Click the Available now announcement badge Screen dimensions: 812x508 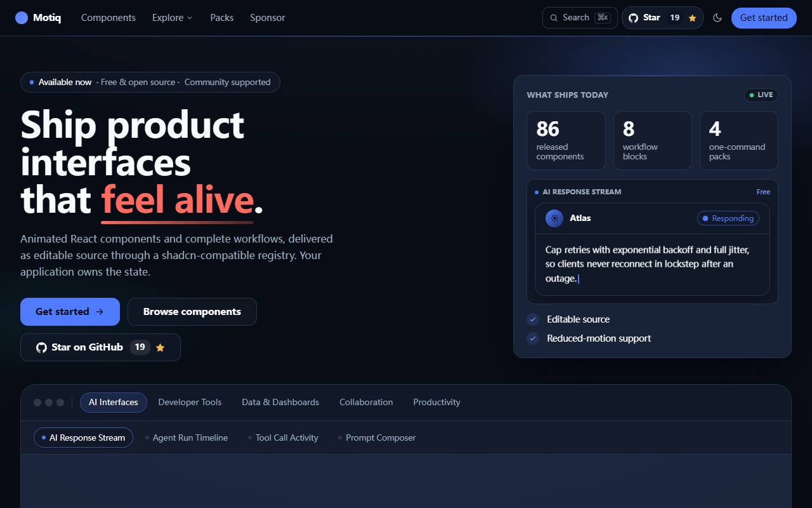tap(150, 83)
